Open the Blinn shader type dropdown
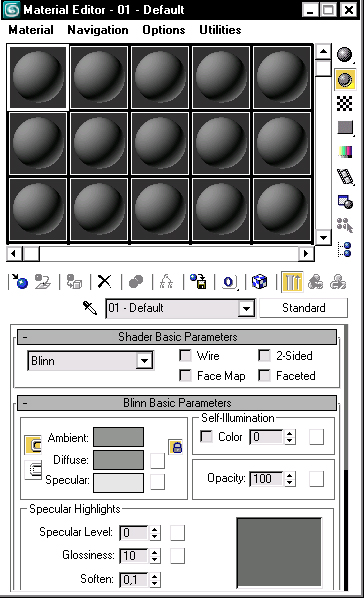 point(145,361)
